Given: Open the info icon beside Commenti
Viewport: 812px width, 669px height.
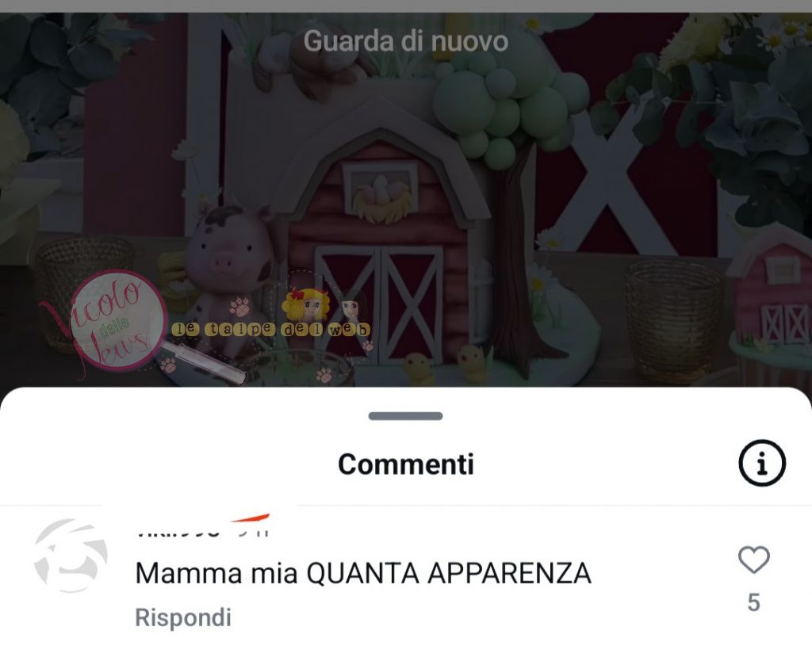Looking at the screenshot, I should tap(762, 462).
